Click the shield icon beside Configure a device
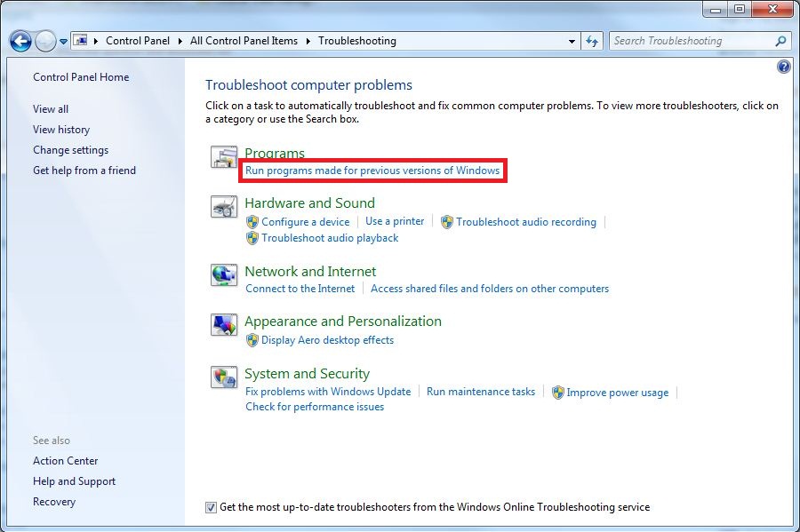This screenshot has width=800, height=532. pyautogui.click(x=252, y=222)
